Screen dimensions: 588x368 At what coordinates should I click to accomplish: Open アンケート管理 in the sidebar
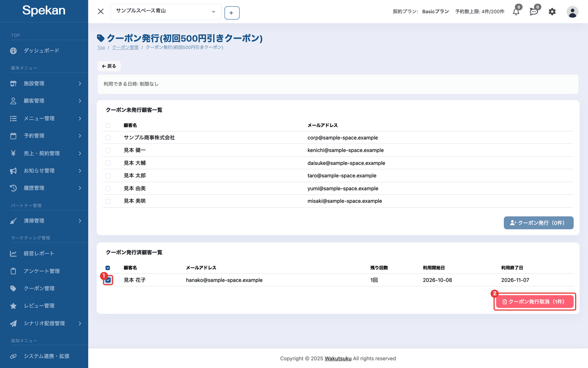coord(42,271)
